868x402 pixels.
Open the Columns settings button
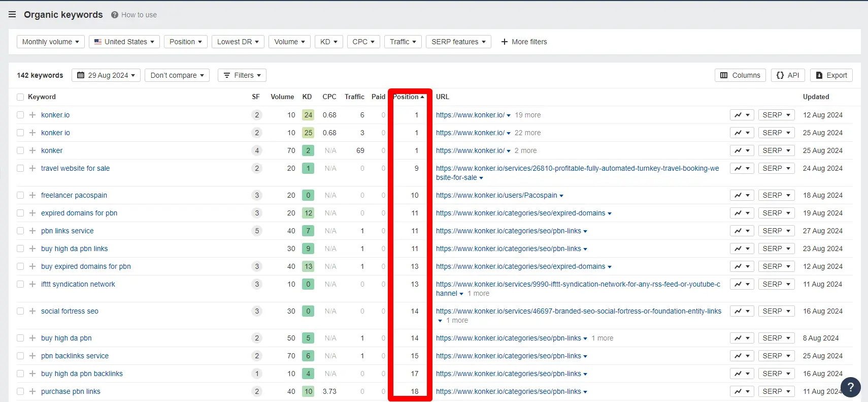coord(740,75)
